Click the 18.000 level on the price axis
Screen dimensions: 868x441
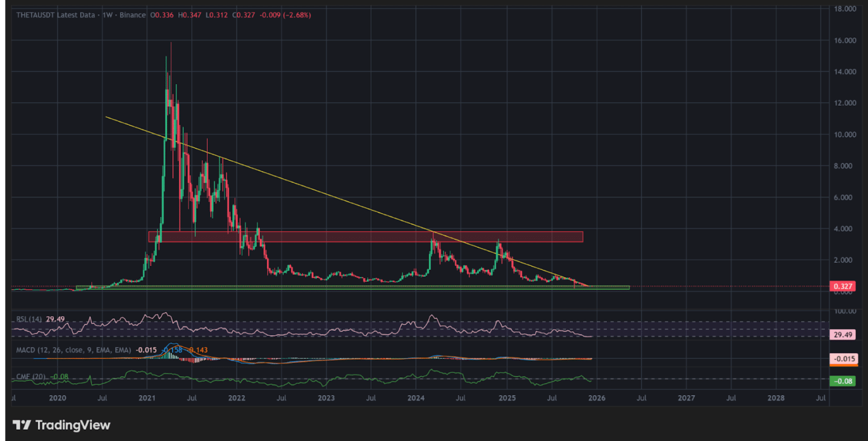point(844,9)
